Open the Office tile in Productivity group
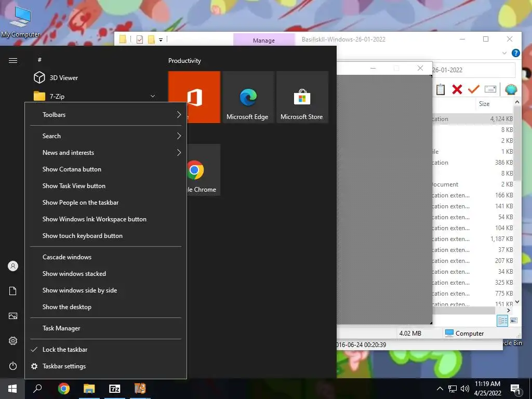Viewport: 532px width, 399px height. [x=194, y=97]
